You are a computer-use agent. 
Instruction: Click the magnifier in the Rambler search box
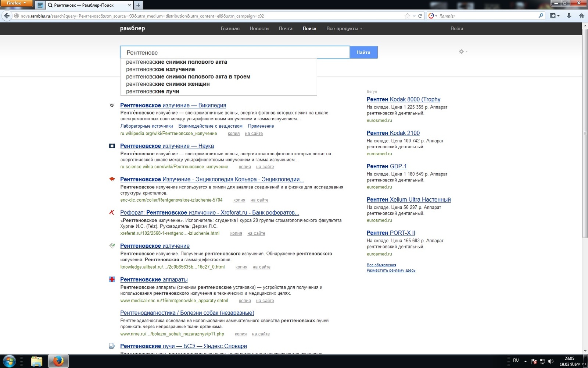[x=541, y=16]
